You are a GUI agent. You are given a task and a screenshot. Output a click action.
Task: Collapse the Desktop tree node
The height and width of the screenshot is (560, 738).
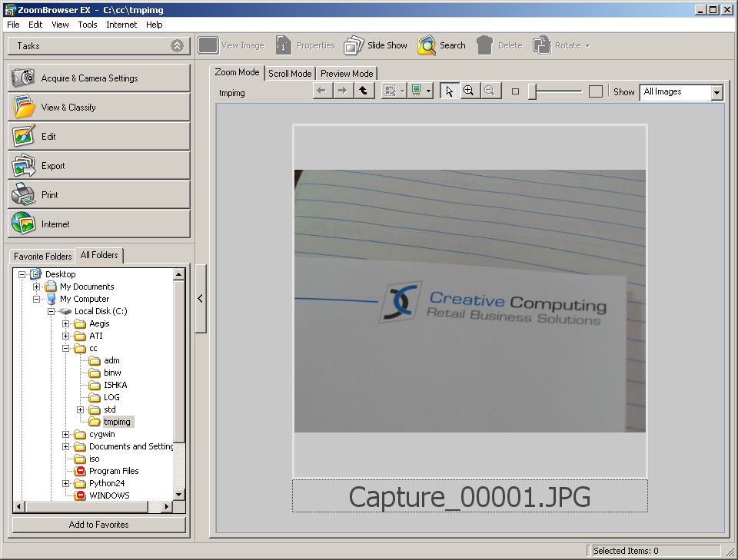22,274
